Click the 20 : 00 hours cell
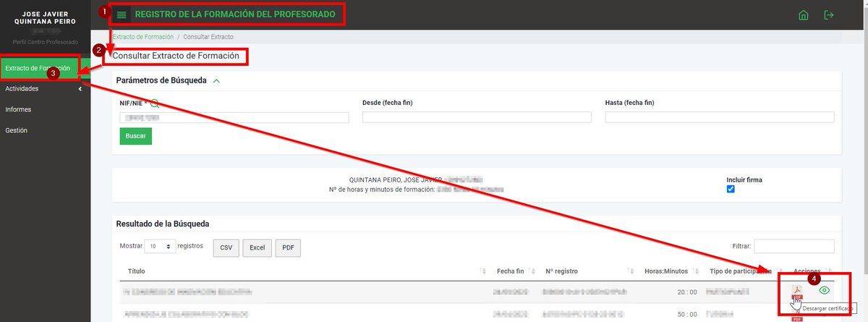 coord(686,292)
